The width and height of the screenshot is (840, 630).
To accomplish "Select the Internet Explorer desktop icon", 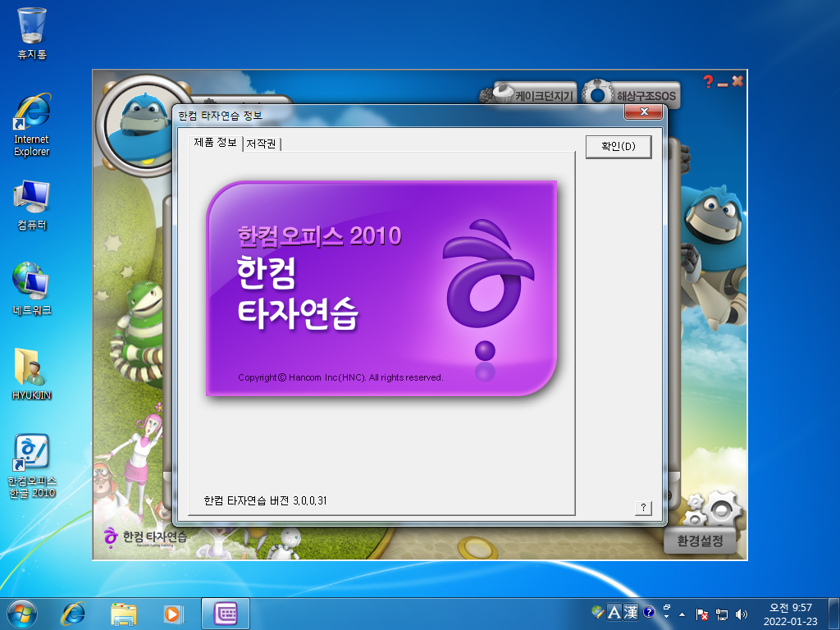I will (x=32, y=126).
